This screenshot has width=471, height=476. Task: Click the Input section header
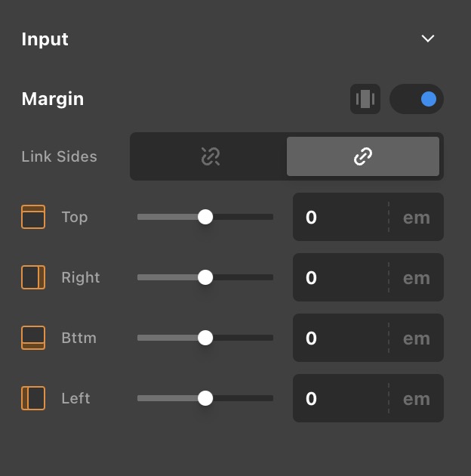[45, 39]
